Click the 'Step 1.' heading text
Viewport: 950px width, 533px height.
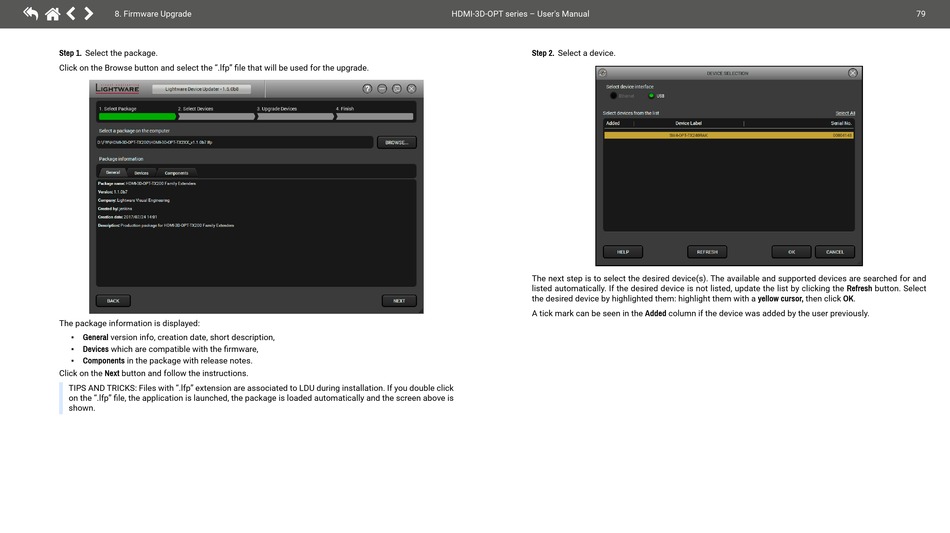(x=70, y=53)
